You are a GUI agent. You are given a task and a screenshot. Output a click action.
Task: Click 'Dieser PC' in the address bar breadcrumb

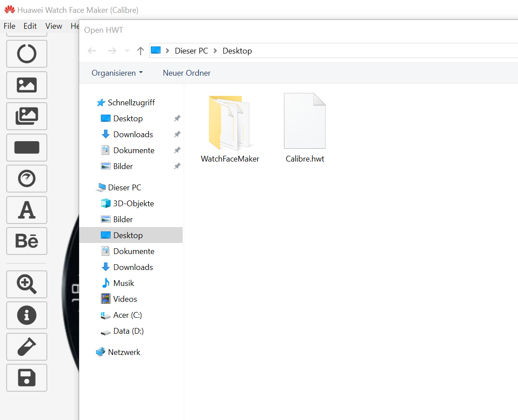click(191, 51)
